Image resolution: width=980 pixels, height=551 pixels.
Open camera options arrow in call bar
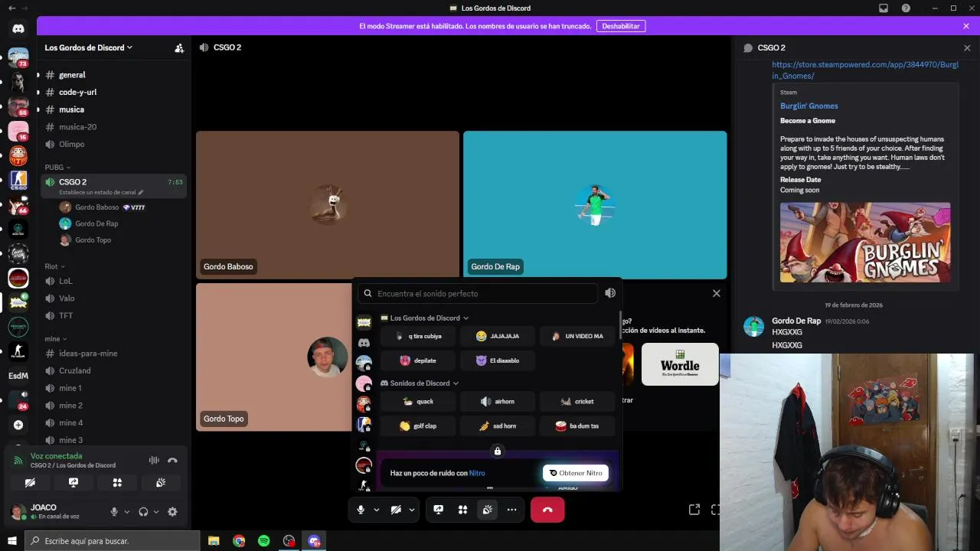(412, 510)
